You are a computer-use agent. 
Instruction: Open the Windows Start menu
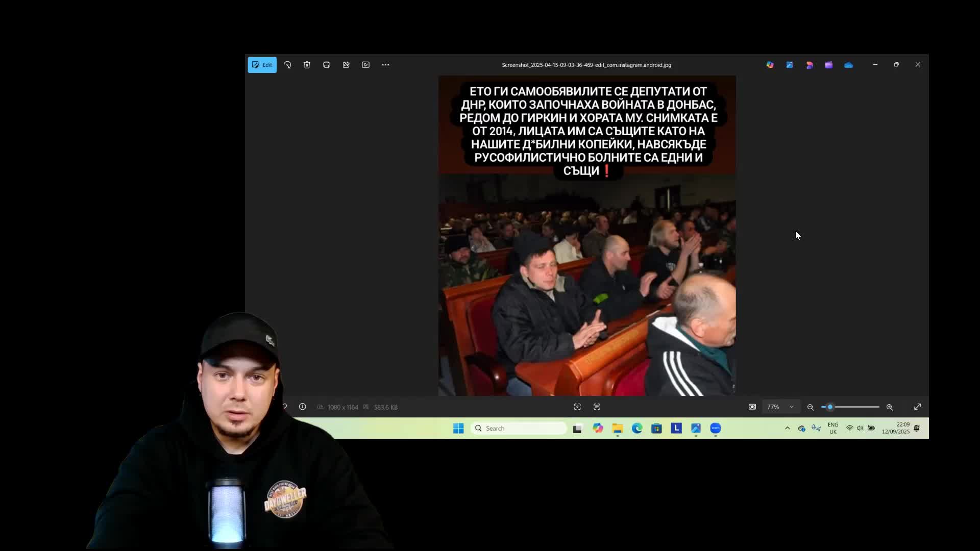458,428
